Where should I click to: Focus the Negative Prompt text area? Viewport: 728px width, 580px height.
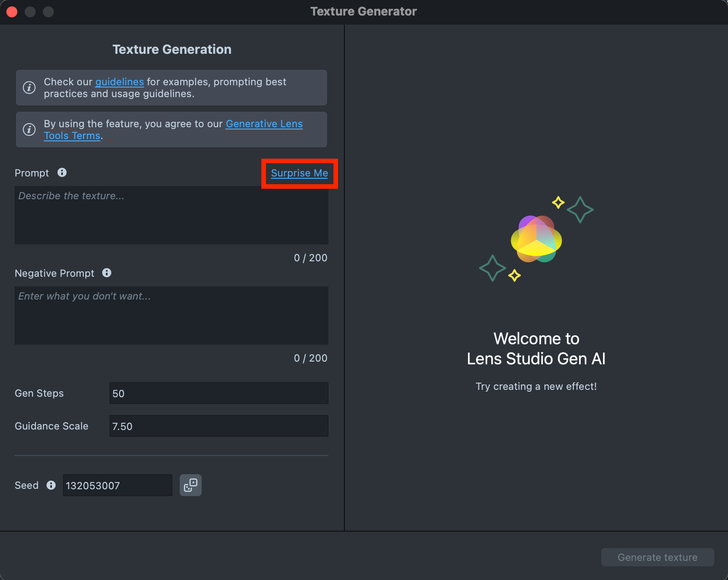[x=172, y=316]
